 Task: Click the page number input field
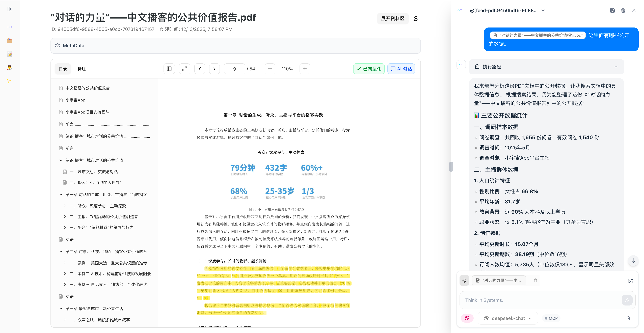tap(234, 69)
